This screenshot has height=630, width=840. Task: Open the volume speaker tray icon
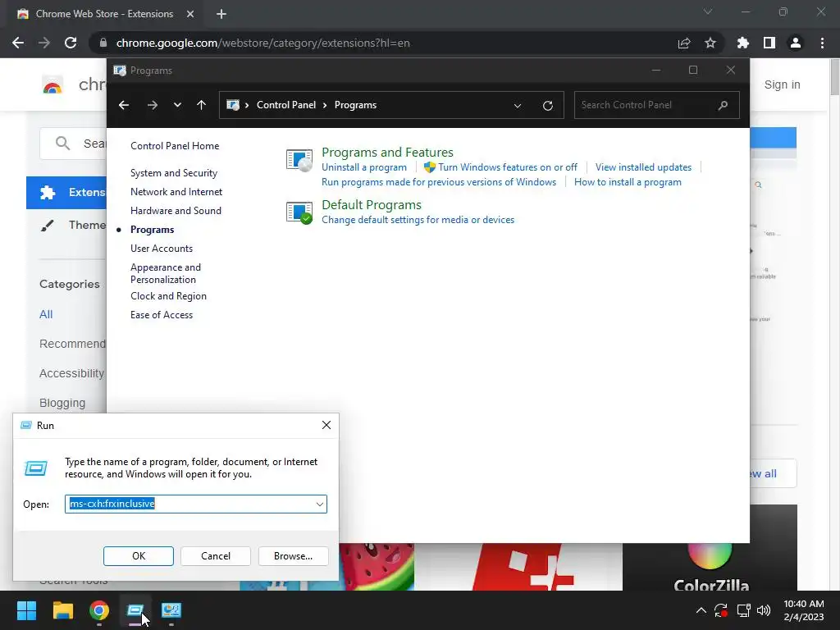[764, 610]
